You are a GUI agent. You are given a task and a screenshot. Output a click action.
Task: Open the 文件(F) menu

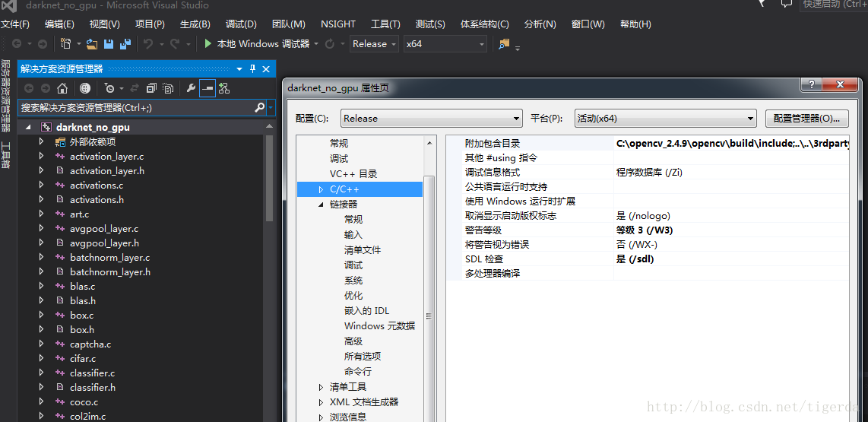(15, 24)
